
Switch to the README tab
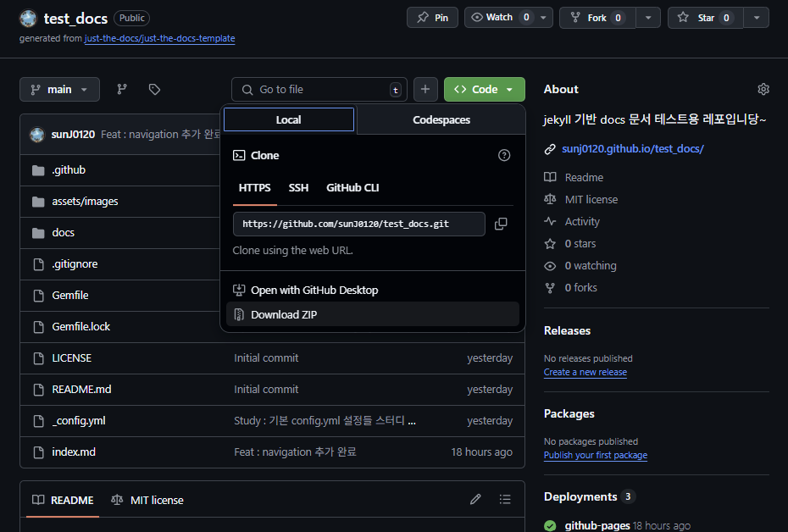tap(63, 500)
